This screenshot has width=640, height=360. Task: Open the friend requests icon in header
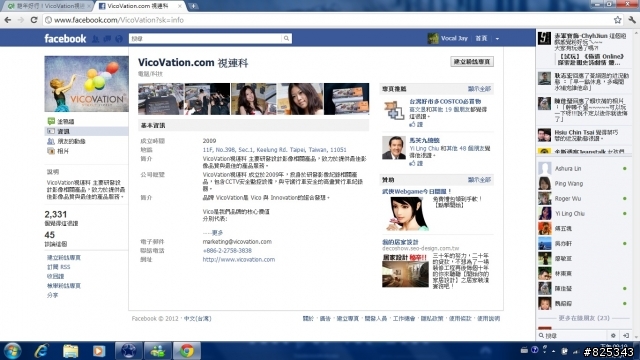click(x=96, y=39)
